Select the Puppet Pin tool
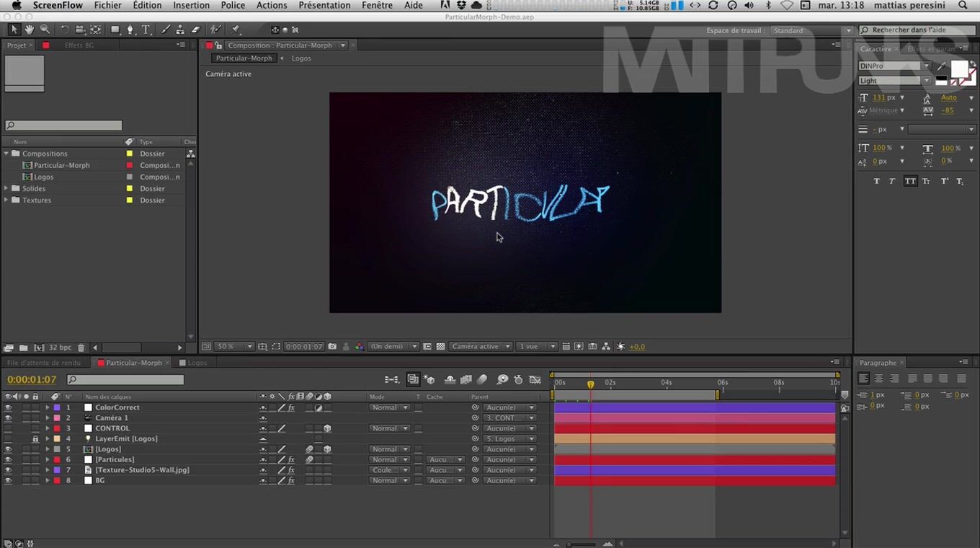This screenshot has width=980, height=548. tap(236, 30)
